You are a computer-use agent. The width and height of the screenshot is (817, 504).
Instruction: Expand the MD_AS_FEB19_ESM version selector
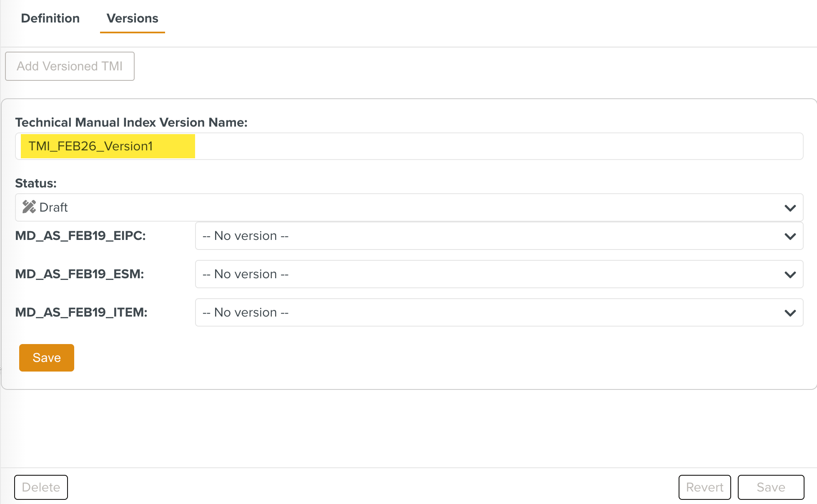(x=499, y=274)
